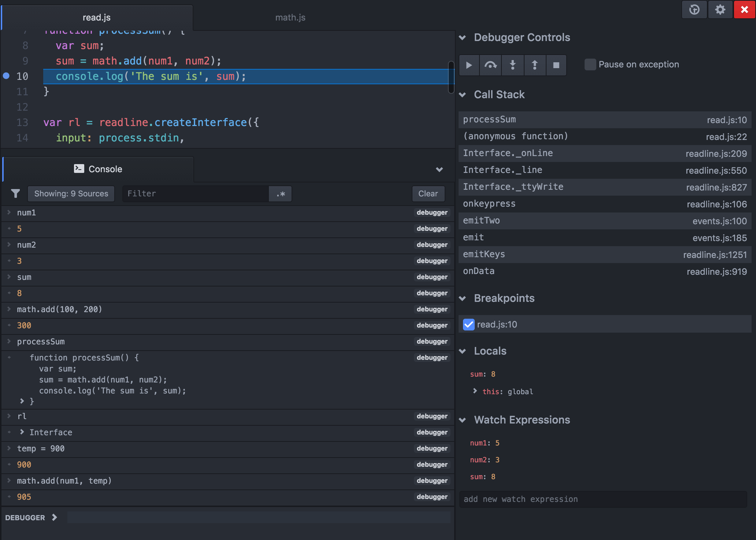Collapse the Call Stack section

coord(463,95)
